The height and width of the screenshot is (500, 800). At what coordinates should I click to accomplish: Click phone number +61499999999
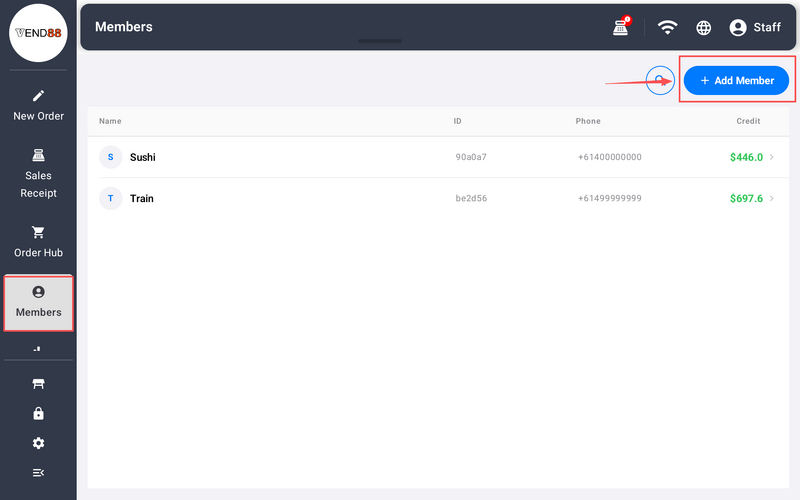pyautogui.click(x=610, y=198)
